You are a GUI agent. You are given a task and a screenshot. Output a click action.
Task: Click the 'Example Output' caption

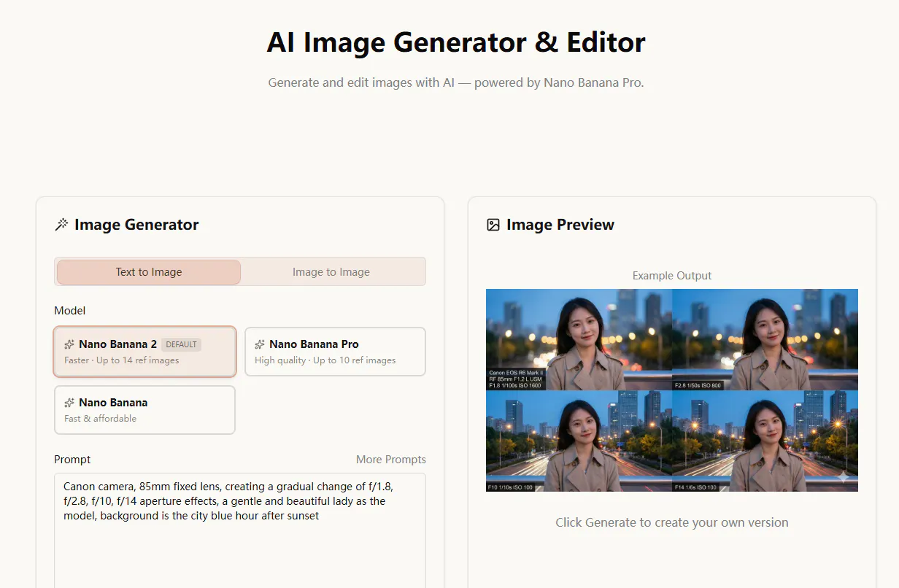672,276
